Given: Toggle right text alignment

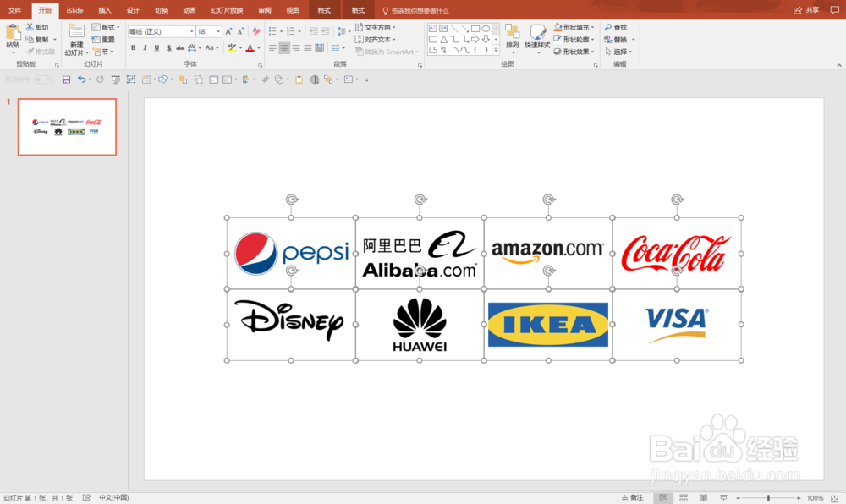Looking at the screenshot, I should (x=296, y=48).
